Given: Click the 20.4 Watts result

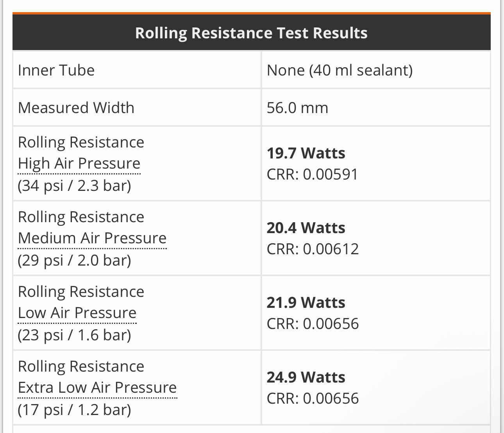Looking at the screenshot, I should coord(306,228).
